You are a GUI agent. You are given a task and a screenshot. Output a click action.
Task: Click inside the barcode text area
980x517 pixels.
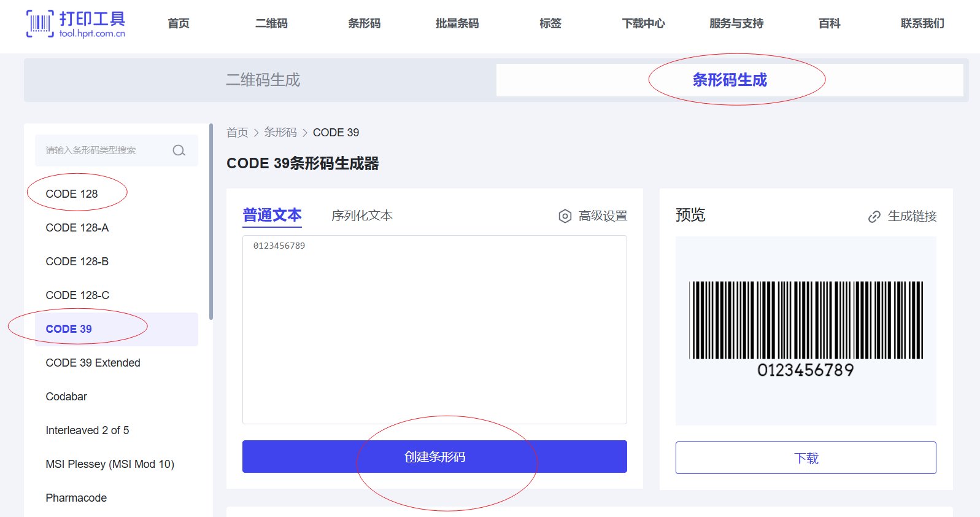[x=434, y=330]
